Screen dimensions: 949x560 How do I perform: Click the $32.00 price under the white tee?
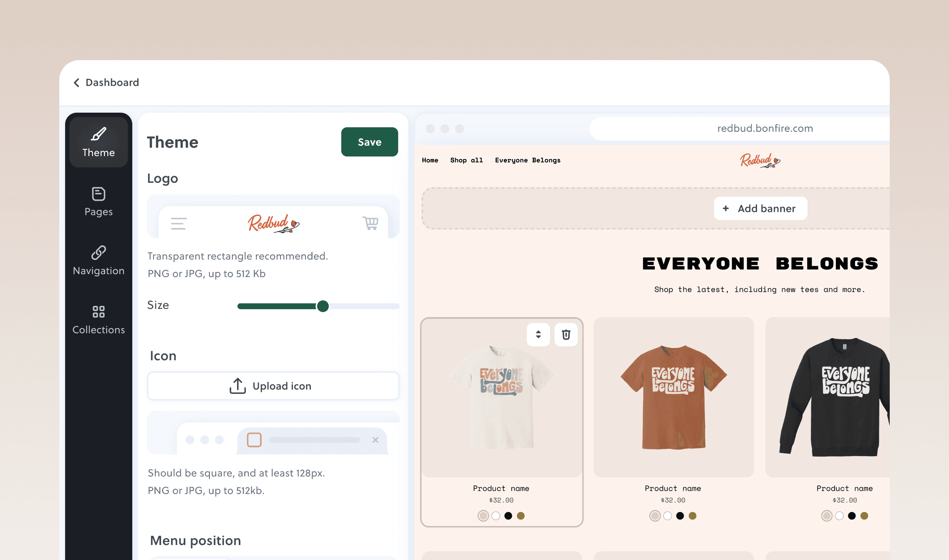(501, 500)
